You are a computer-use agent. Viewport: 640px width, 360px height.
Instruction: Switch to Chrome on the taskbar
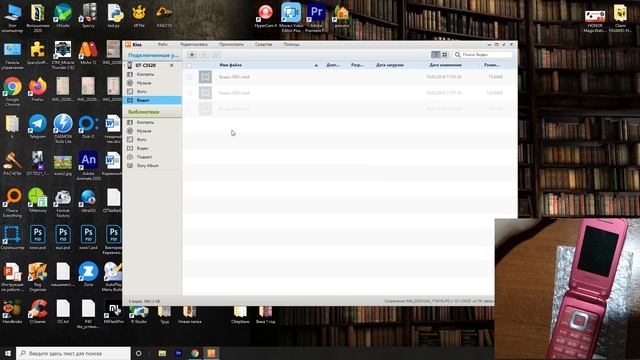click(x=195, y=353)
